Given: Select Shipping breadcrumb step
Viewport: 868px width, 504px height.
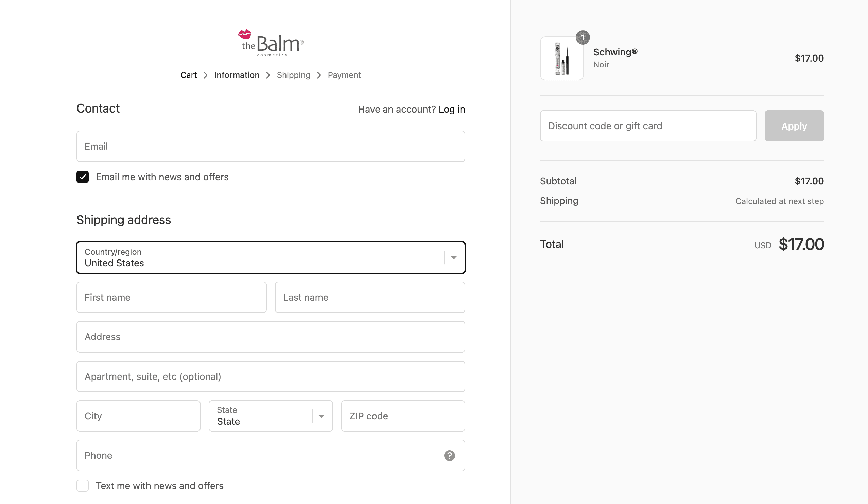Looking at the screenshot, I should [x=293, y=75].
